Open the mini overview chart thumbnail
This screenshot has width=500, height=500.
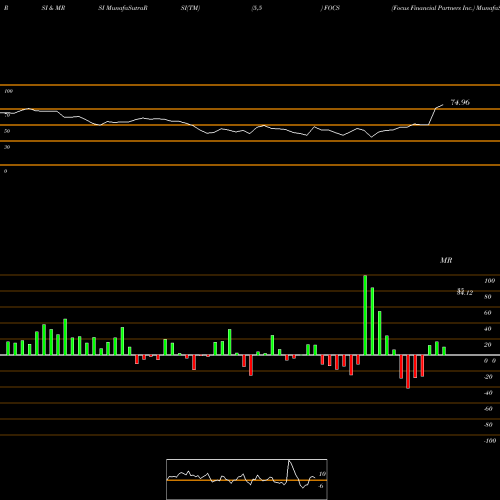pos(247,479)
